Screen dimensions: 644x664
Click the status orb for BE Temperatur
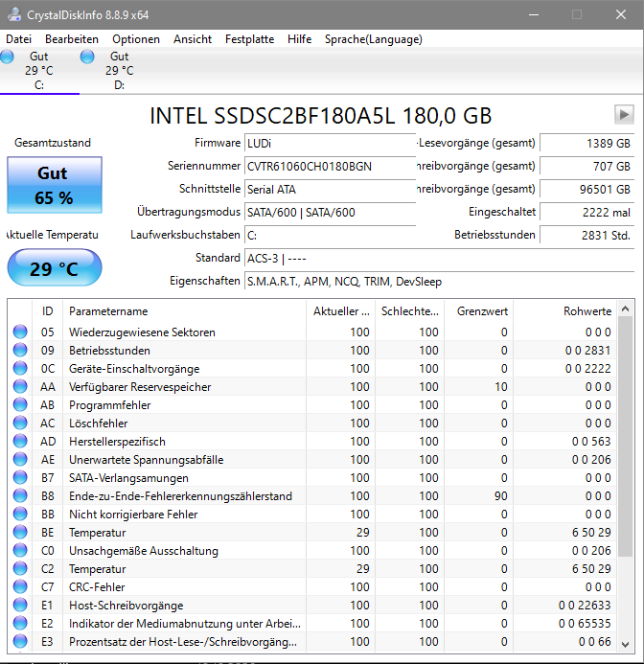pos(20,533)
